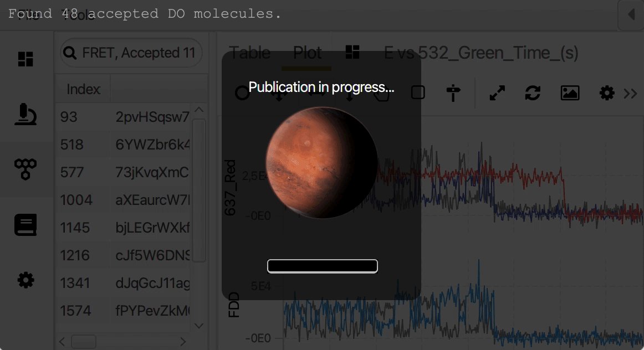Click horizontal scrollbar right arrow
The image size is (644, 350).
(x=183, y=341)
